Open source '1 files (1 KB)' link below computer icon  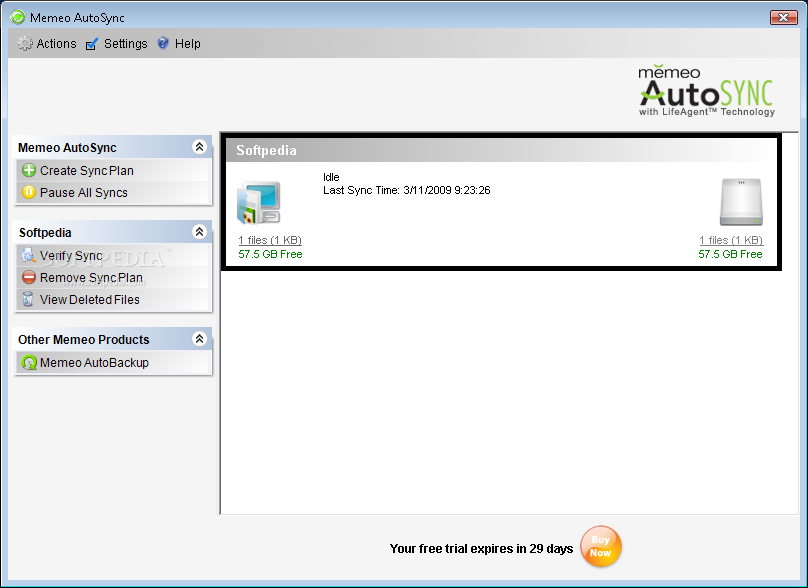pyautogui.click(x=270, y=240)
